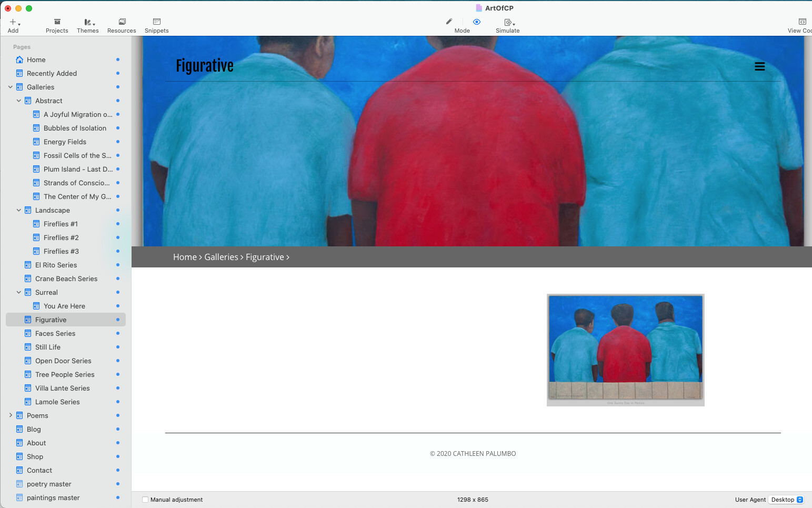This screenshot has width=812, height=508.
Task: Click the poetry master page icon
Action: point(19,484)
